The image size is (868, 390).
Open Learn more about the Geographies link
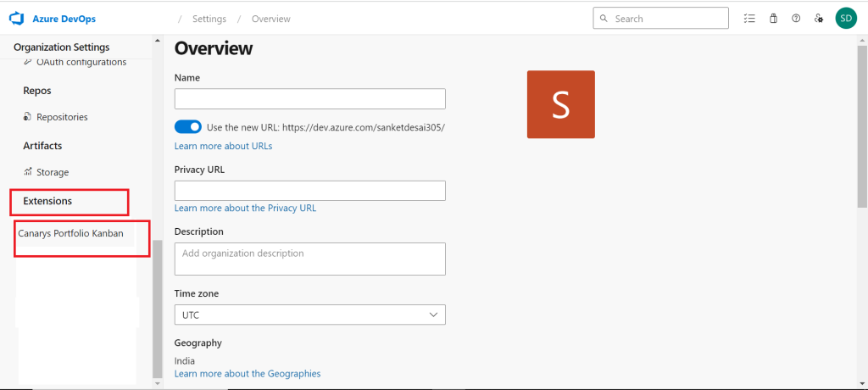point(248,374)
